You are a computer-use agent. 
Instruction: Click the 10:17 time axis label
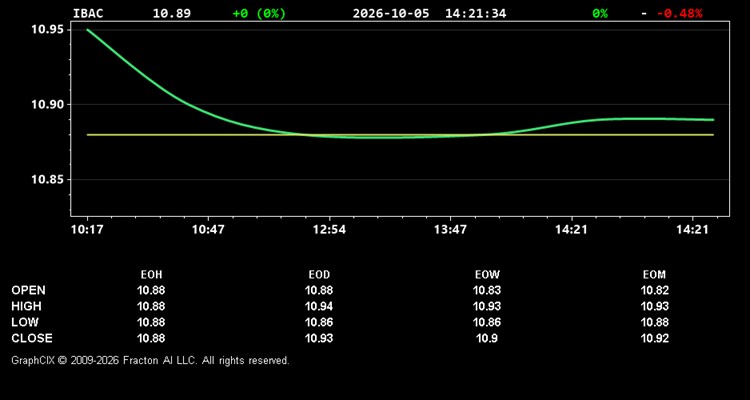87,230
